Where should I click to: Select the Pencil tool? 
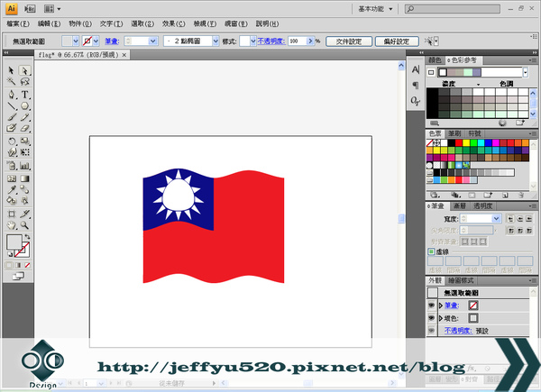[24, 117]
